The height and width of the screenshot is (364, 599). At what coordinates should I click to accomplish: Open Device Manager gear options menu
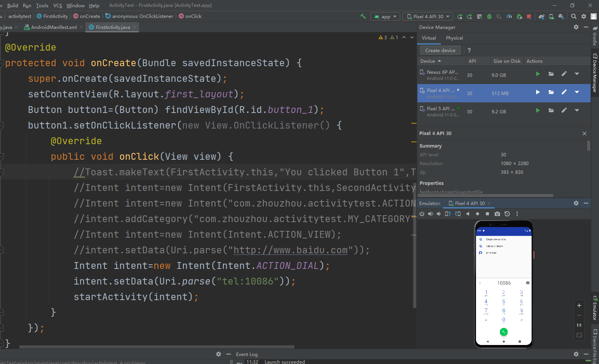(576, 27)
